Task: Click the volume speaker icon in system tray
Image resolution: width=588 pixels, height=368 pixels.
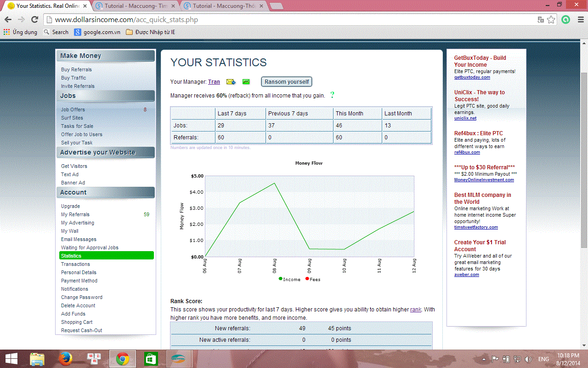Action: pyautogui.click(x=528, y=359)
